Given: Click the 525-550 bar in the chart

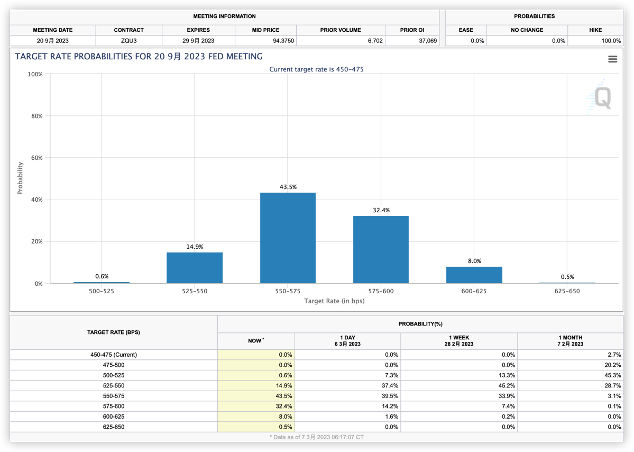Looking at the screenshot, I should [x=194, y=268].
